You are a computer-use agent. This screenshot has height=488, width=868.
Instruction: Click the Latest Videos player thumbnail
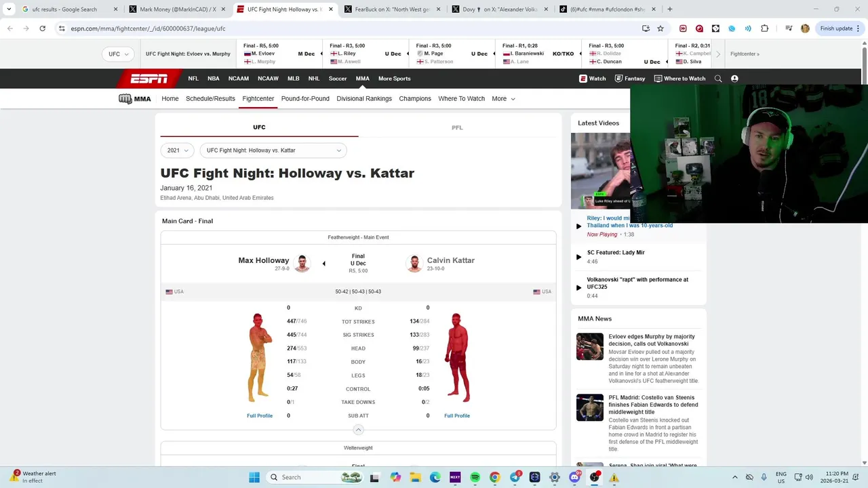[x=601, y=171]
